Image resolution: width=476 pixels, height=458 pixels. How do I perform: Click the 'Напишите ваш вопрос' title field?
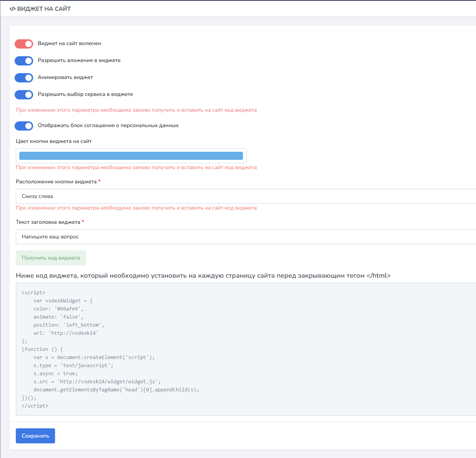tap(246, 237)
